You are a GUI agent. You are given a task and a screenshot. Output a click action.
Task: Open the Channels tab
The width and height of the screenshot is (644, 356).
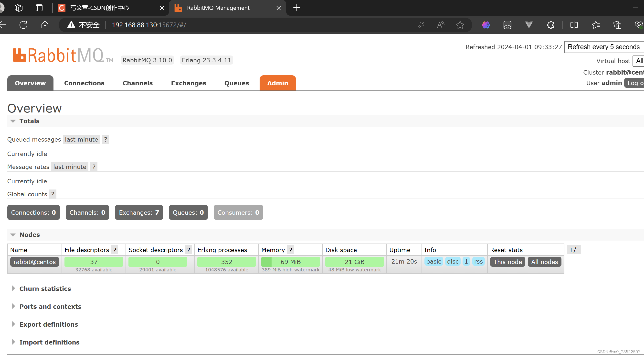137,83
